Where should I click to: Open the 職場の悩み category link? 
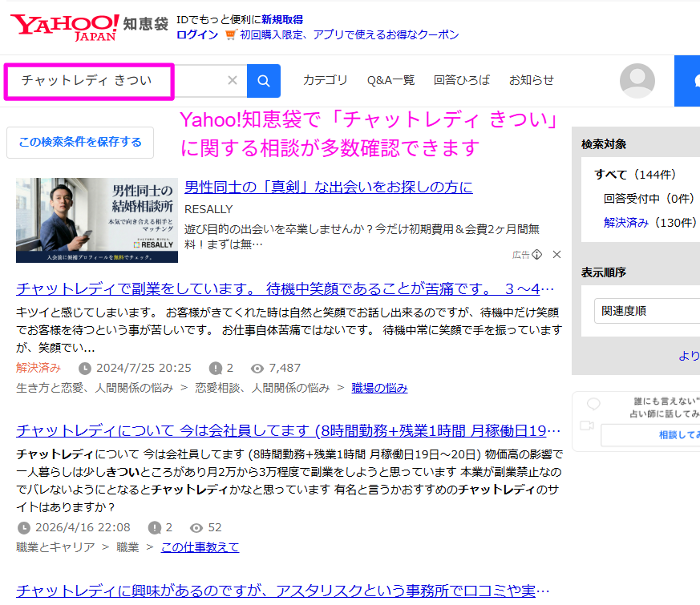pyautogui.click(x=379, y=388)
